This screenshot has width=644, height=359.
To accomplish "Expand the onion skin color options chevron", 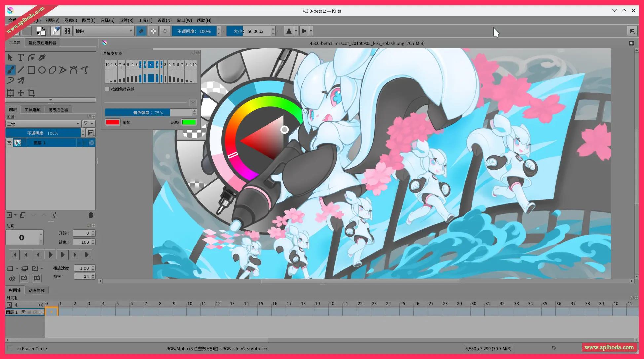I will (193, 102).
